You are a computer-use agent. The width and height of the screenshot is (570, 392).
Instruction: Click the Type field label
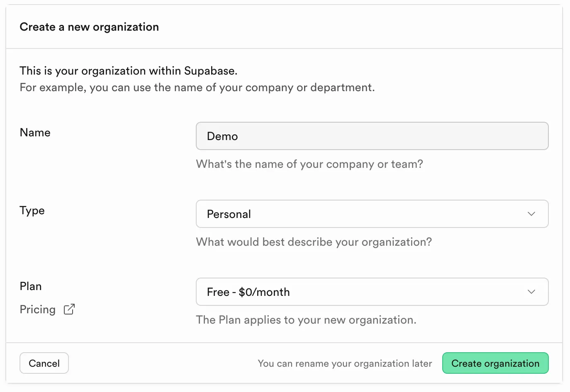(32, 211)
